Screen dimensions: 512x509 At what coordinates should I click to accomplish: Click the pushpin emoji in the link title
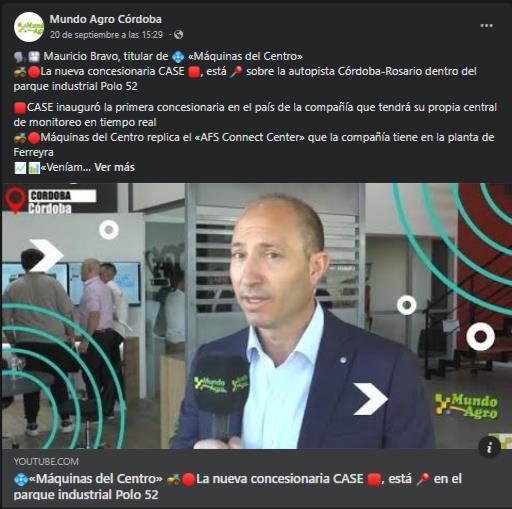(422, 479)
